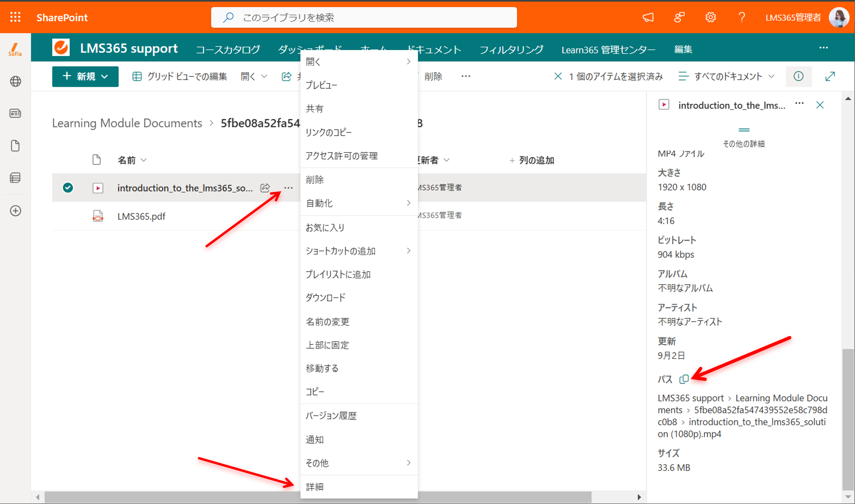Expand the 開く dropdown in command bar
This screenshot has height=504, width=855.
click(x=254, y=76)
